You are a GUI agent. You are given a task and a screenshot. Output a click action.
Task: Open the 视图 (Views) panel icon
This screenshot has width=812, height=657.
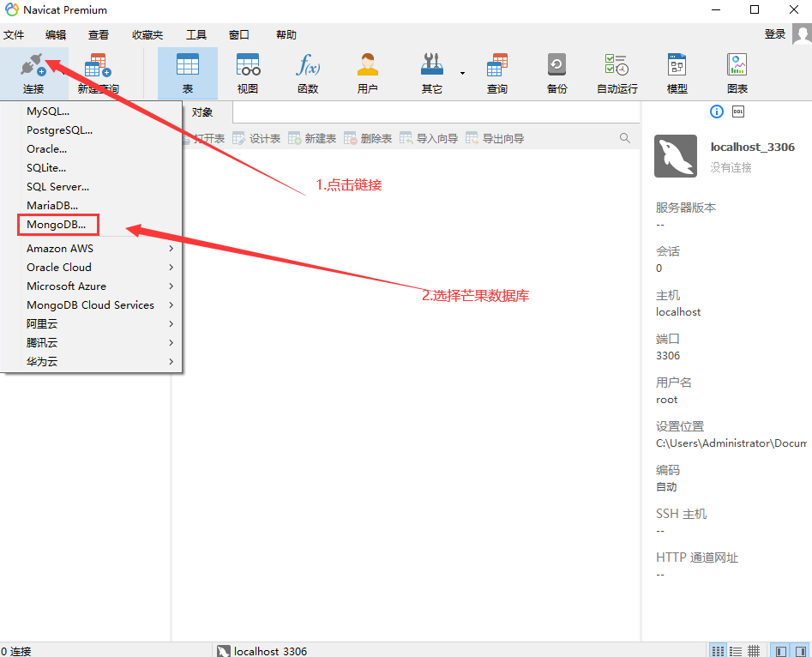(x=247, y=70)
